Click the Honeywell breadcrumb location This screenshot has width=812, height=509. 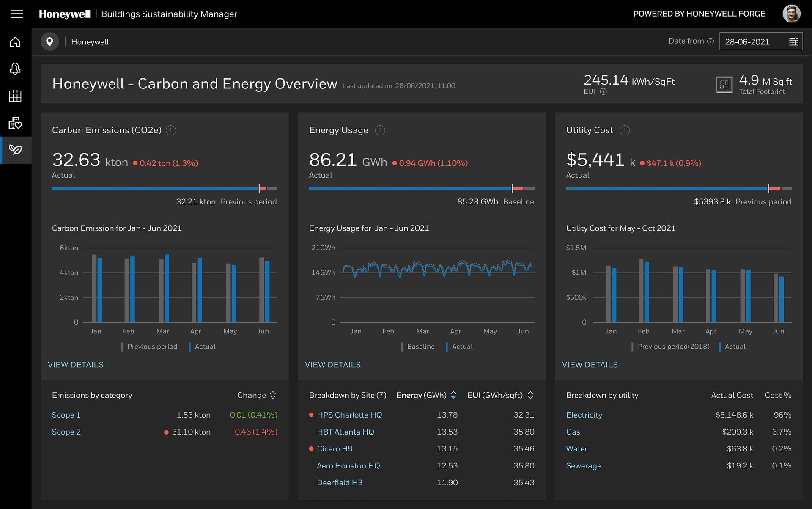(90, 42)
